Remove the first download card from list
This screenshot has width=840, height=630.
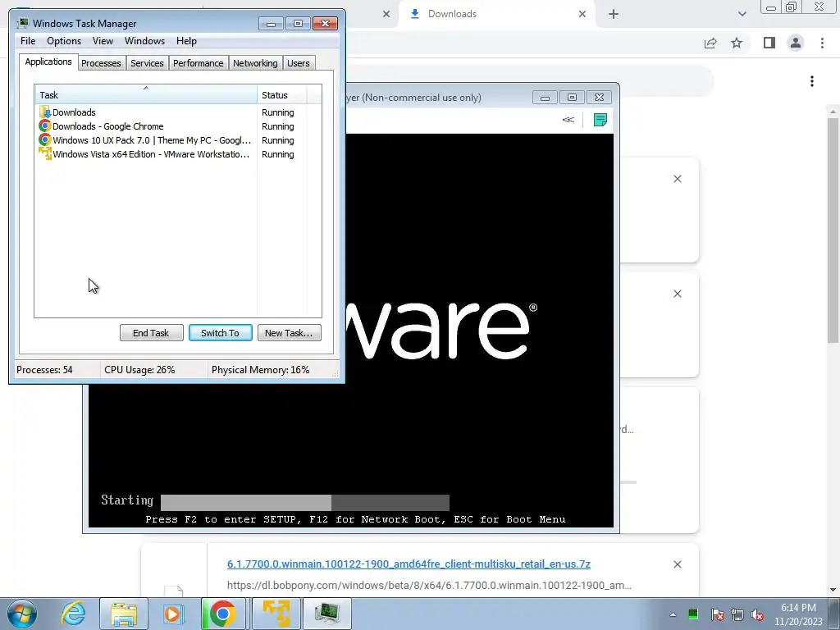pos(678,179)
